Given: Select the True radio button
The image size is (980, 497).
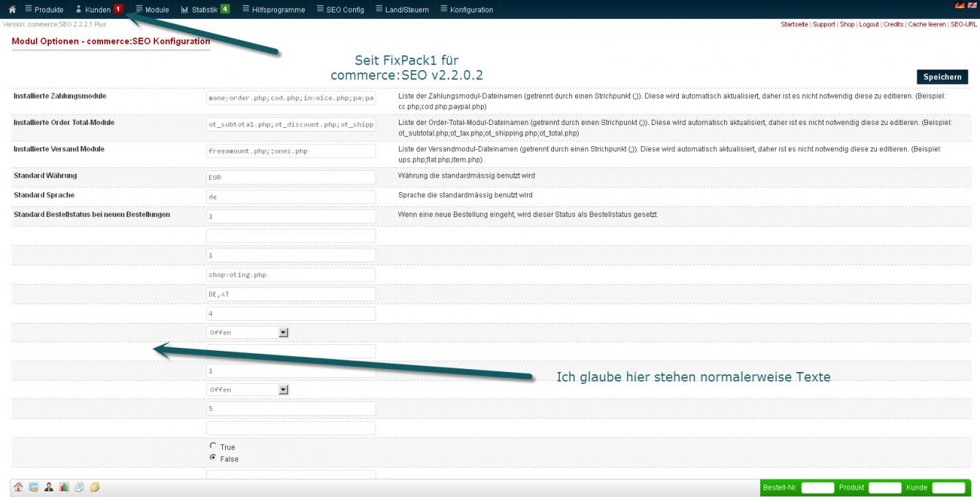Looking at the screenshot, I should click(x=213, y=446).
